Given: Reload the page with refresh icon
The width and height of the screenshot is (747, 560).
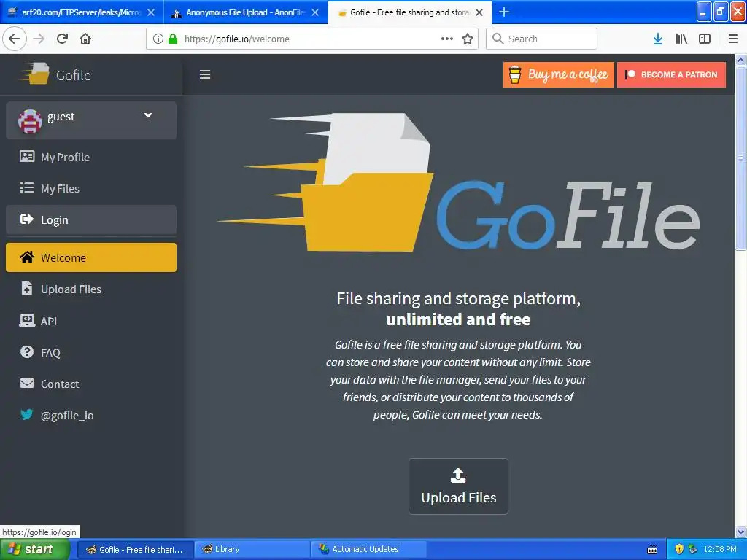Looking at the screenshot, I should pyautogui.click(x=62, y=39).
